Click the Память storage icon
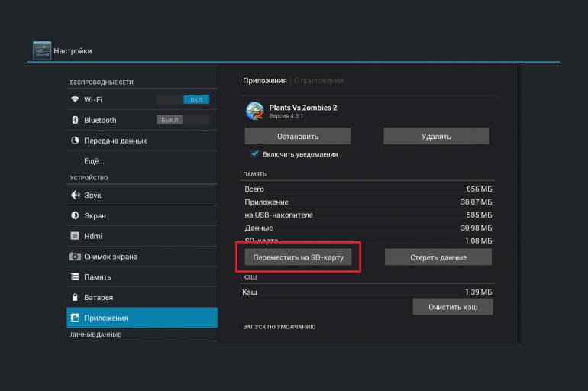Viewport: 588px width, 391px height. tap(75, 276)
